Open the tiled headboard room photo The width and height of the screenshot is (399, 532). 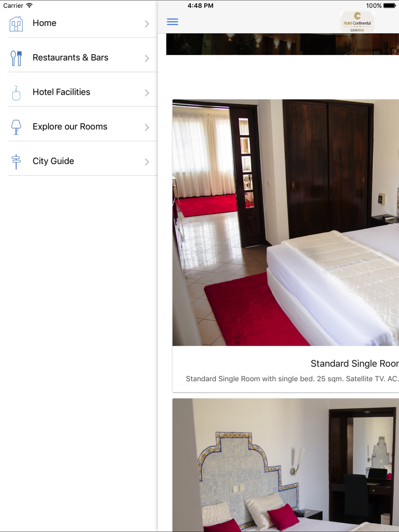(x=286, y=465)
